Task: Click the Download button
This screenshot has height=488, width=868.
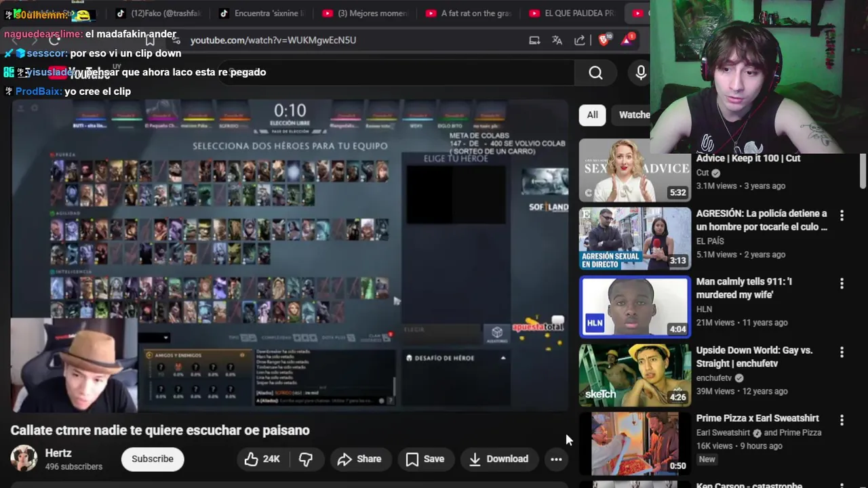Action: pos(498,459)
